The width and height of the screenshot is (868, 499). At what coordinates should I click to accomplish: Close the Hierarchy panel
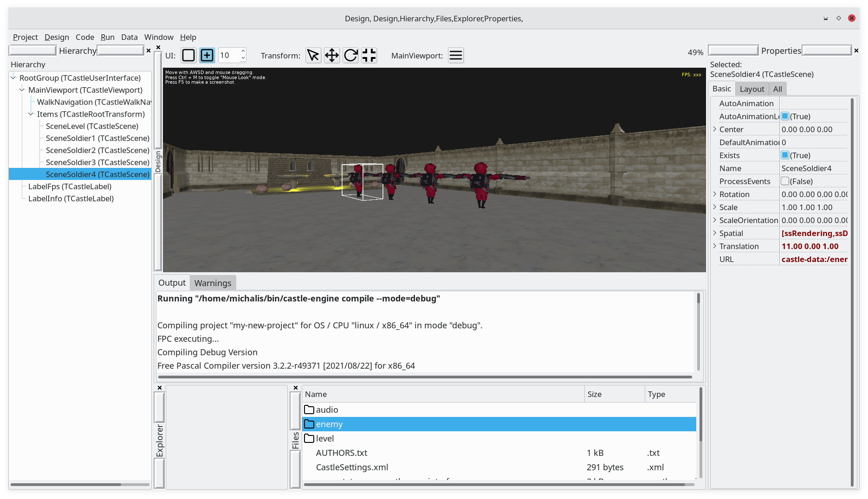point(148,51)
